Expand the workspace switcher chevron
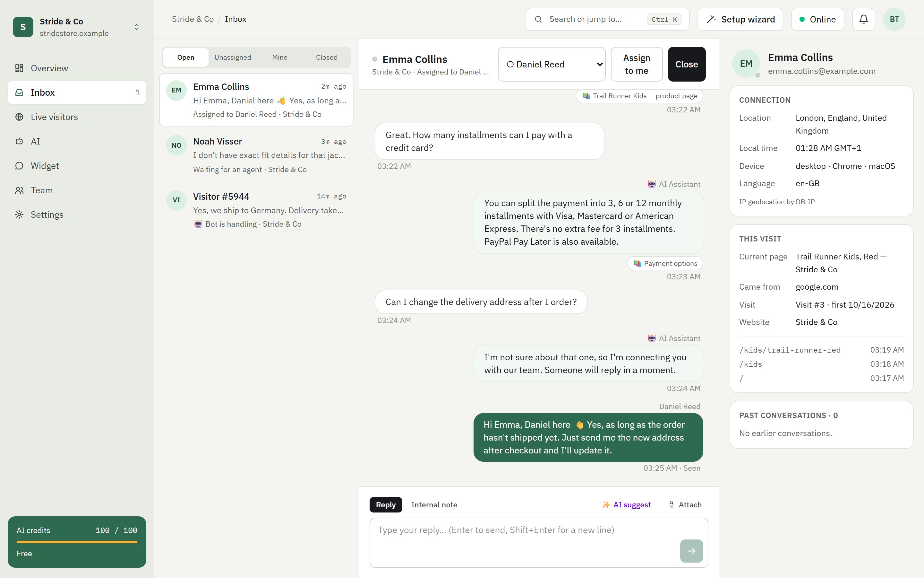 pyautogui.click(x=137, y=27)
